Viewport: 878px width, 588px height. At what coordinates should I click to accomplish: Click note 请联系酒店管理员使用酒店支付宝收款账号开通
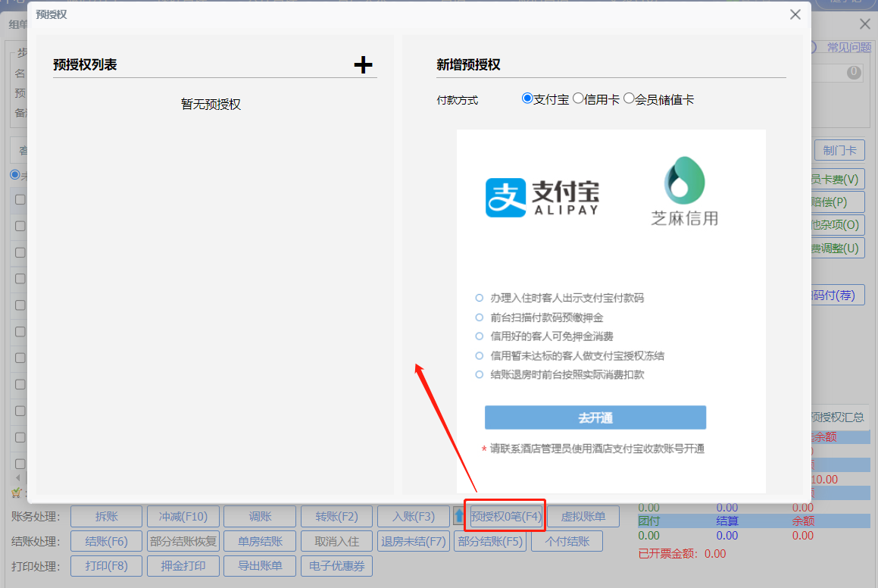click(x=597, y=449)
